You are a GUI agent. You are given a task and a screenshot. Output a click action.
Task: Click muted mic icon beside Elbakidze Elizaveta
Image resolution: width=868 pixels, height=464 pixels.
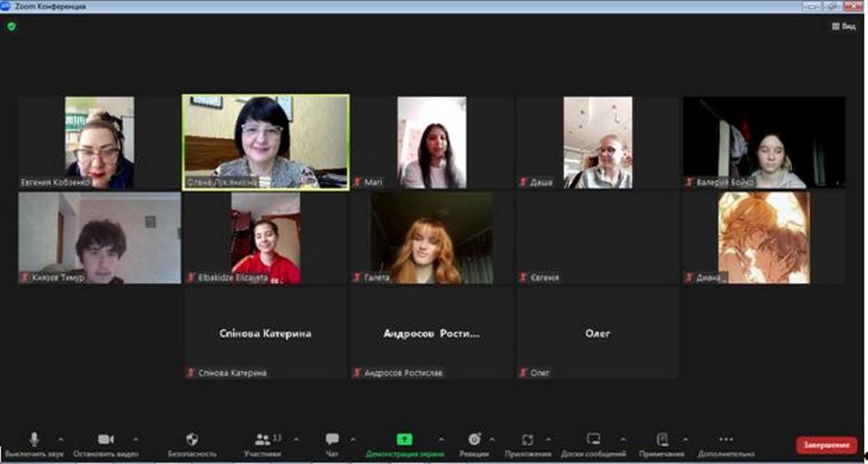(192, 277)
